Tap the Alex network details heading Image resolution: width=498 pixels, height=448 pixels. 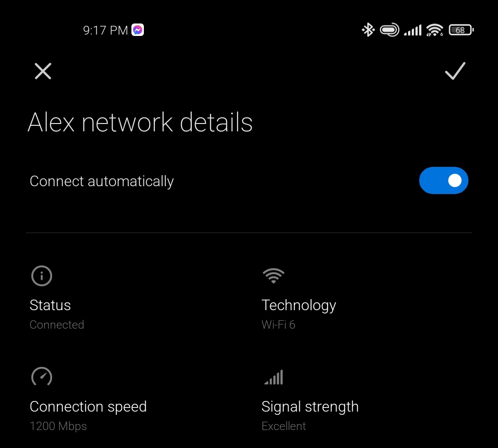coord(140,122)
